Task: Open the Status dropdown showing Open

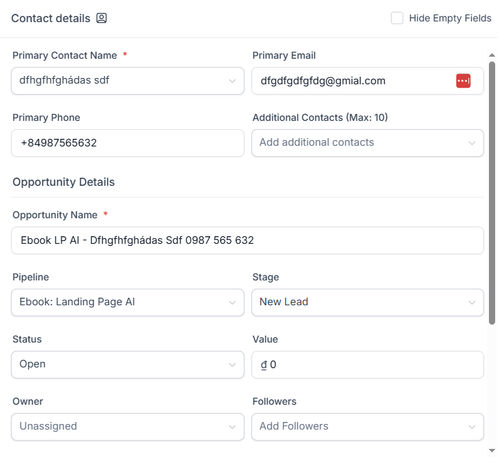Action: click(128, 365)
